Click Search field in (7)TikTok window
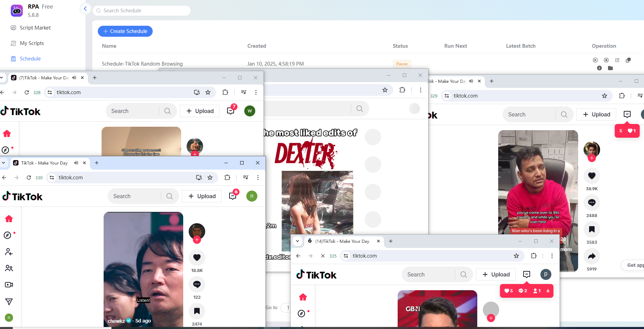Screen dimensions: 644x329 click(132, 111)
